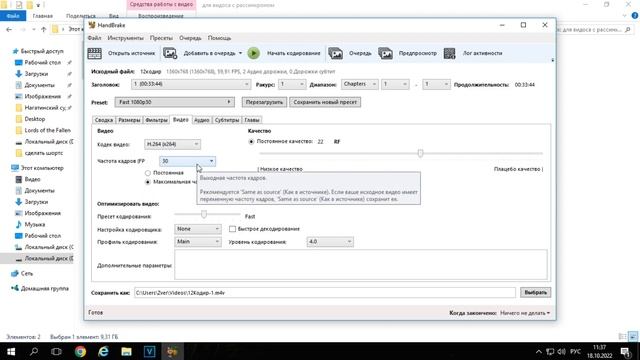Open the Когда закончено dropdown
This screenshot has width=640, height=360.
point(525,313)
